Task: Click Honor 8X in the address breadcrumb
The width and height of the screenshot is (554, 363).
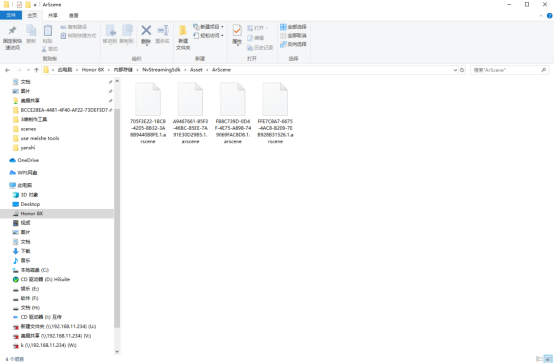Action: [x=93, y=70]
